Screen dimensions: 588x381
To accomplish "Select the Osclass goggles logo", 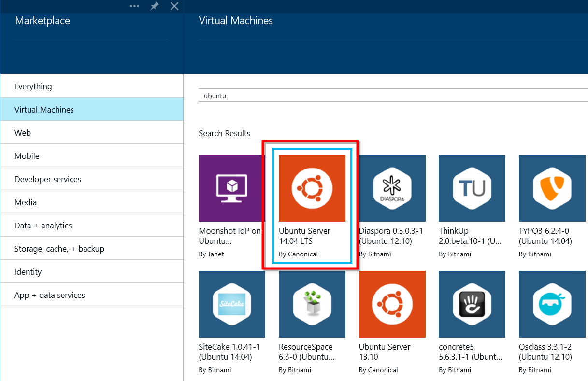I will pyautogui.click(x=552, y=304).
